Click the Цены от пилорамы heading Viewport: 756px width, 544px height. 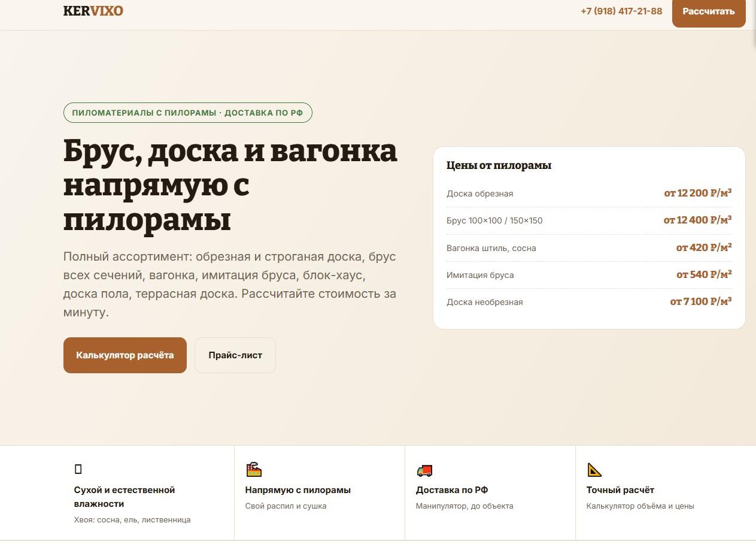499,165
